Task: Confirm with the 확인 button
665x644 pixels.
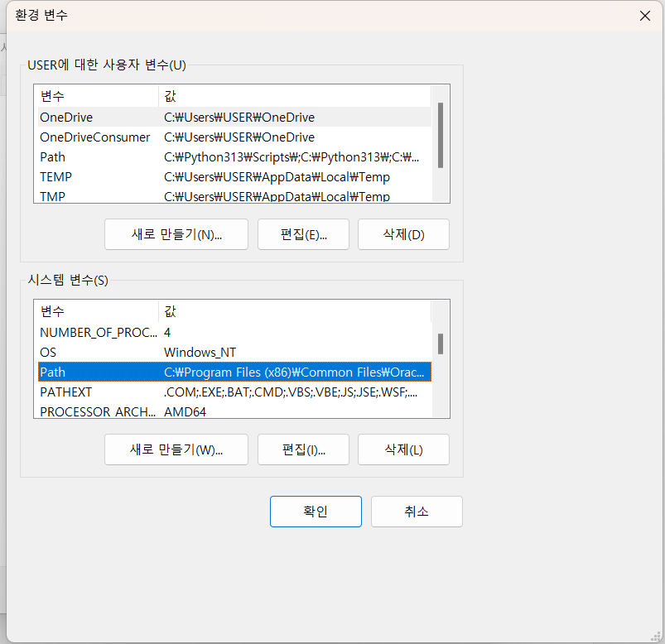Action: tap(316, 512)
